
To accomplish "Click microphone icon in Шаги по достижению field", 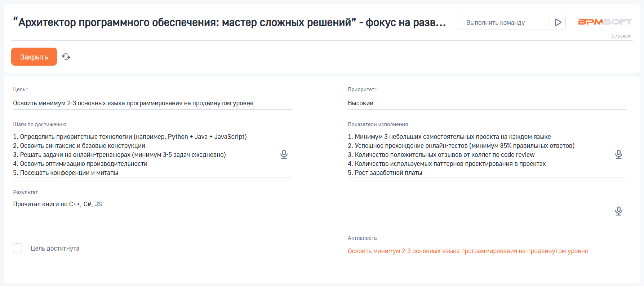I will [x=284, y=154].
